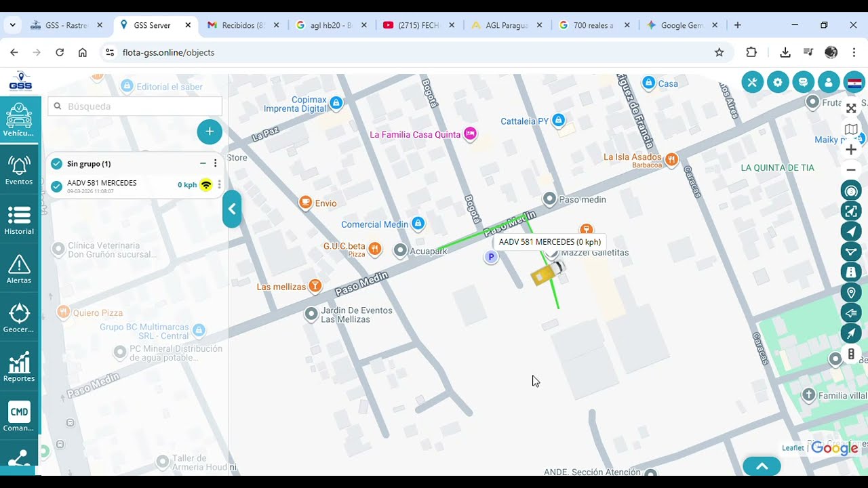Viewport: 868px width, 488px height.
Task: Uncheck the Sin grupo (1) checkbox
Action: [56, 163]
